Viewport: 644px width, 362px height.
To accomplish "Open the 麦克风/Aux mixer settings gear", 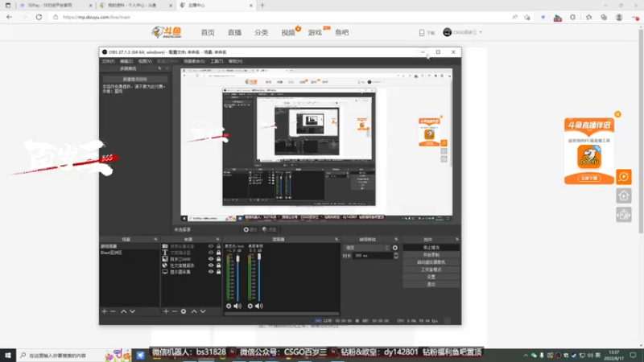I will pos(229,306).
